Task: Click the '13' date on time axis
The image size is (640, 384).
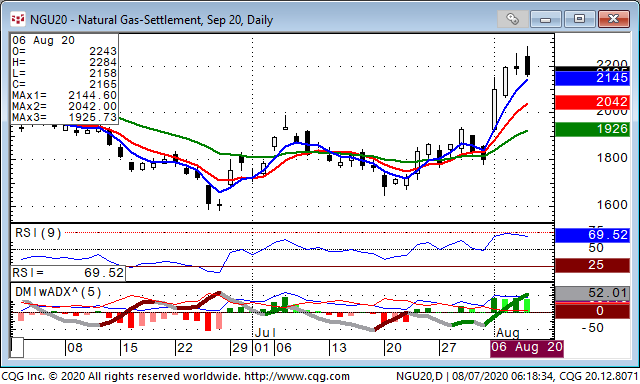Action: pos(339,348)
